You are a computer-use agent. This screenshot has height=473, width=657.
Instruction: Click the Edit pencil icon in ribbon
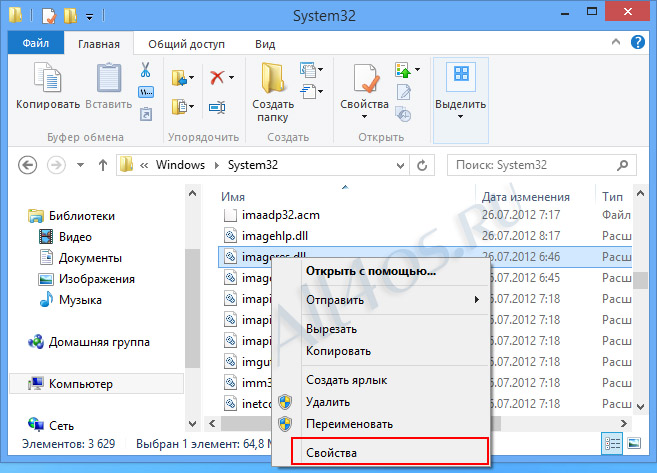click(x=404, y=92)
